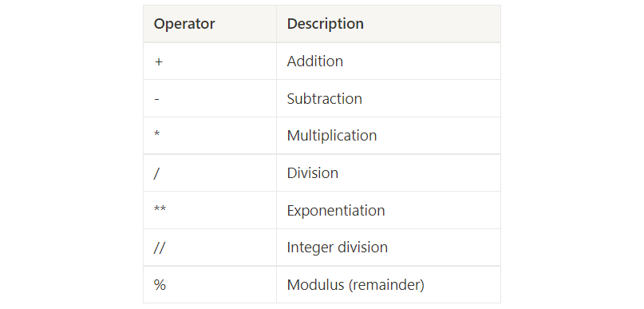
Task: Click the word division after Integer
Action: coord(362,248)
